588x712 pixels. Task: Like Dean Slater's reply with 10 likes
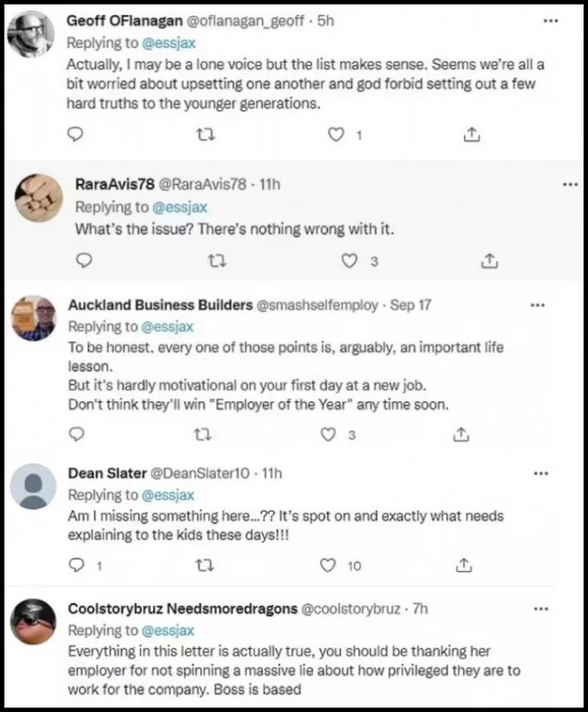(x=328, y=565)
